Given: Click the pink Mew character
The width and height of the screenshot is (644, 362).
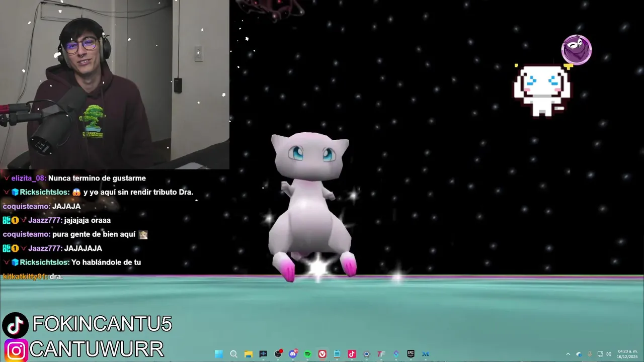Looking at the screenshot, I should tap(310, 206).
